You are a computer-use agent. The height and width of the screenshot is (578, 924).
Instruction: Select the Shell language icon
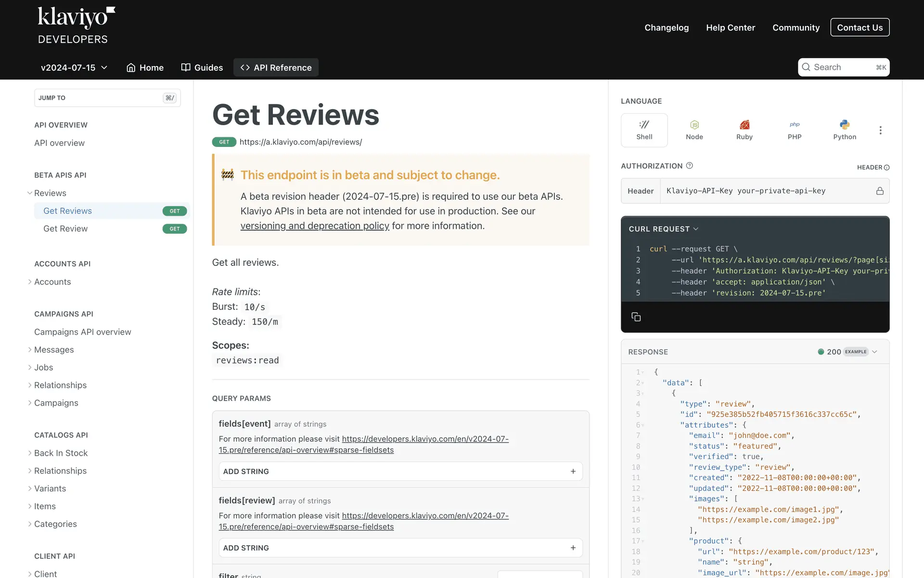click(x=644, y=125)
